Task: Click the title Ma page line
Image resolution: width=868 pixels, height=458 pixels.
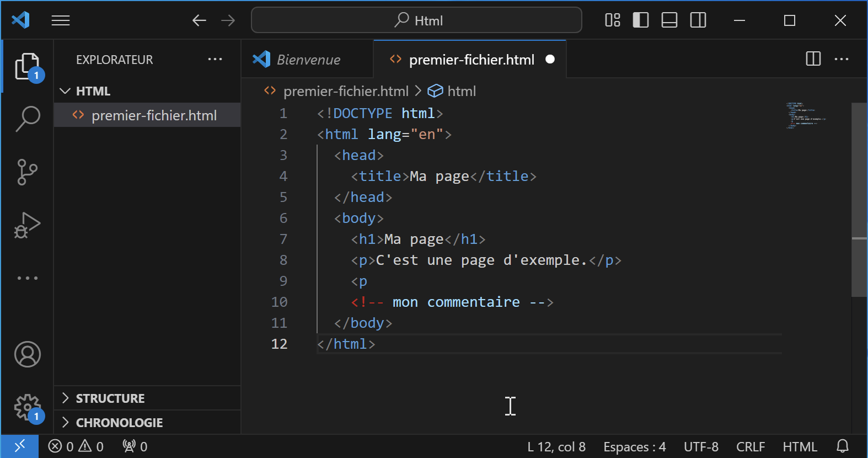Action: point(444,176)
